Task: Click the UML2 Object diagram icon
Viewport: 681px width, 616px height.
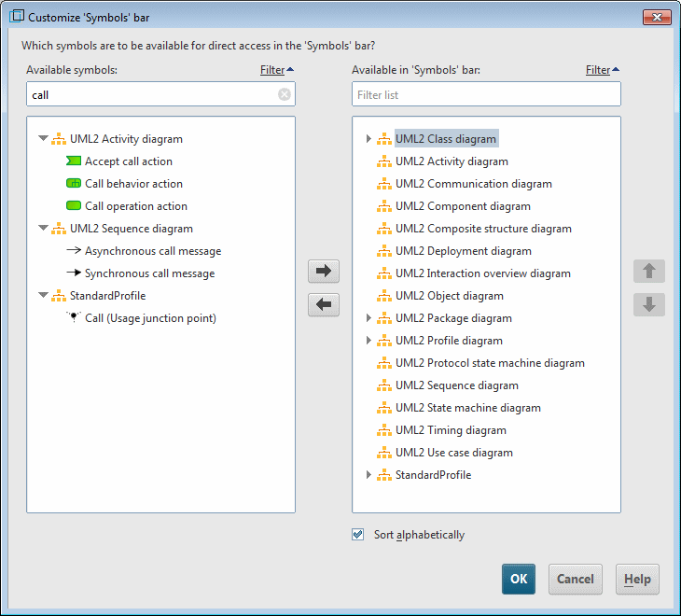Action: tap(384, 296)
